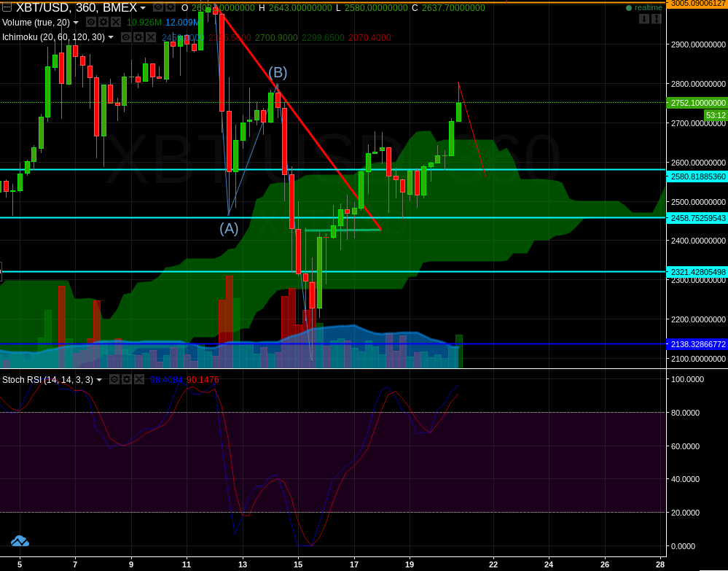
Task: Remove the Stoch RSI indicator with X
Action: point(138,380)
